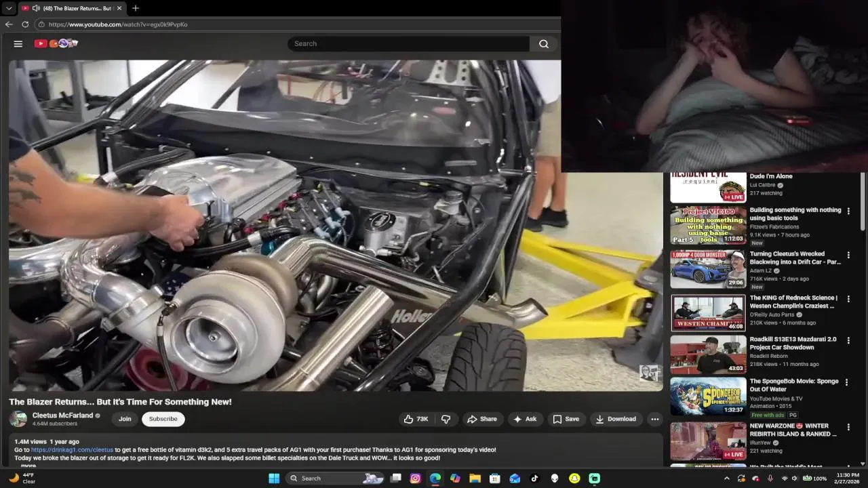Dislike the video with thumbs down
The image size is (868, 488).
click(x=446, y=419)
